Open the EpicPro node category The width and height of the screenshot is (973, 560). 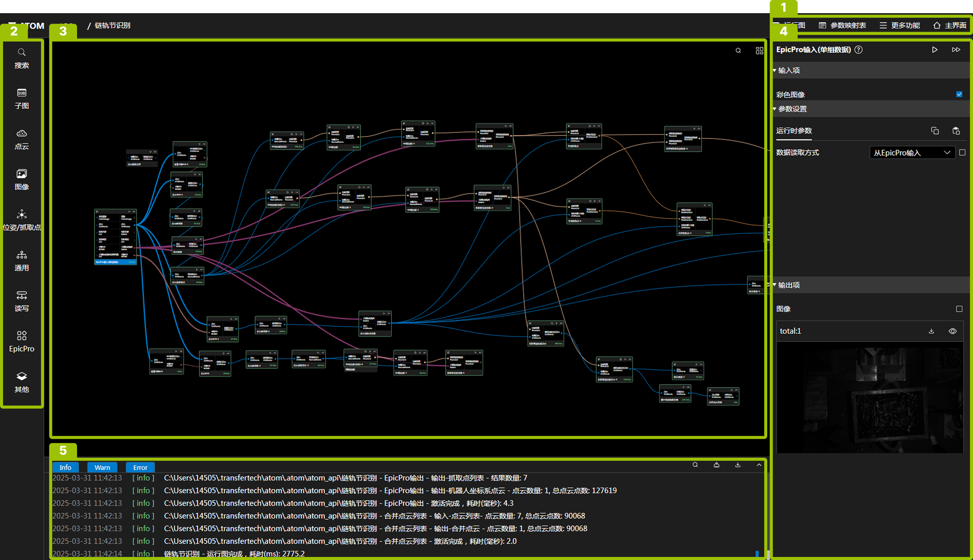22,342
